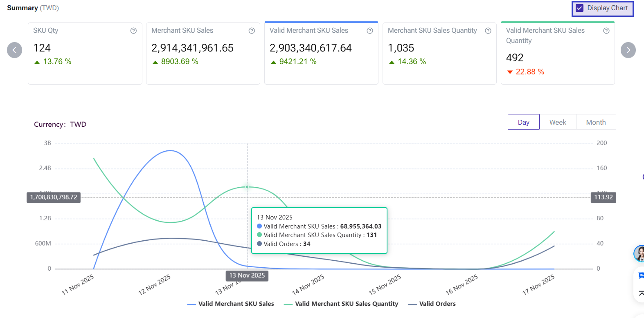Screen dimensions: 644x318
Task: Click the blue feedback chat icon
Action: [641, 275]
